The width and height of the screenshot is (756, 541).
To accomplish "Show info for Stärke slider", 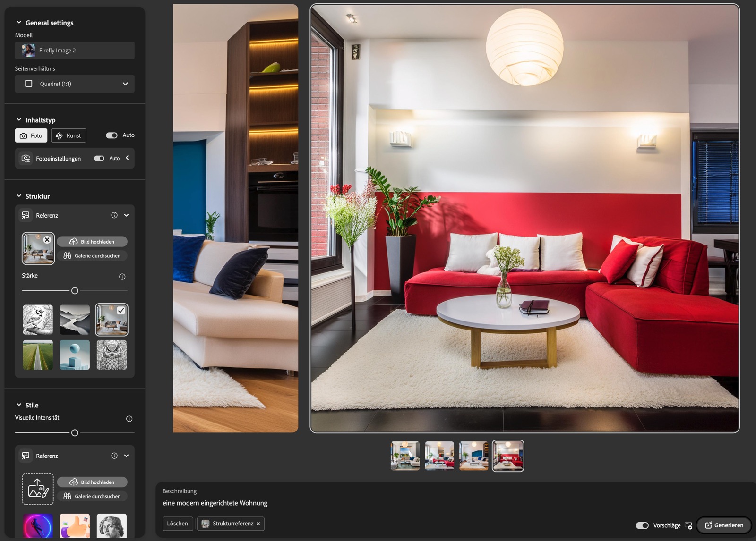I will 122,277.
